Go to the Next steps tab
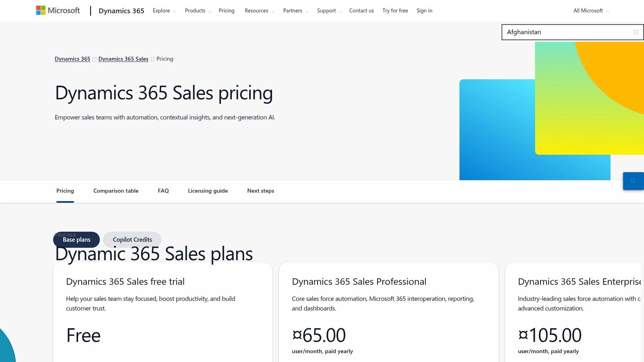Viewport: 644px width, 362px height. tap(260, 191)
